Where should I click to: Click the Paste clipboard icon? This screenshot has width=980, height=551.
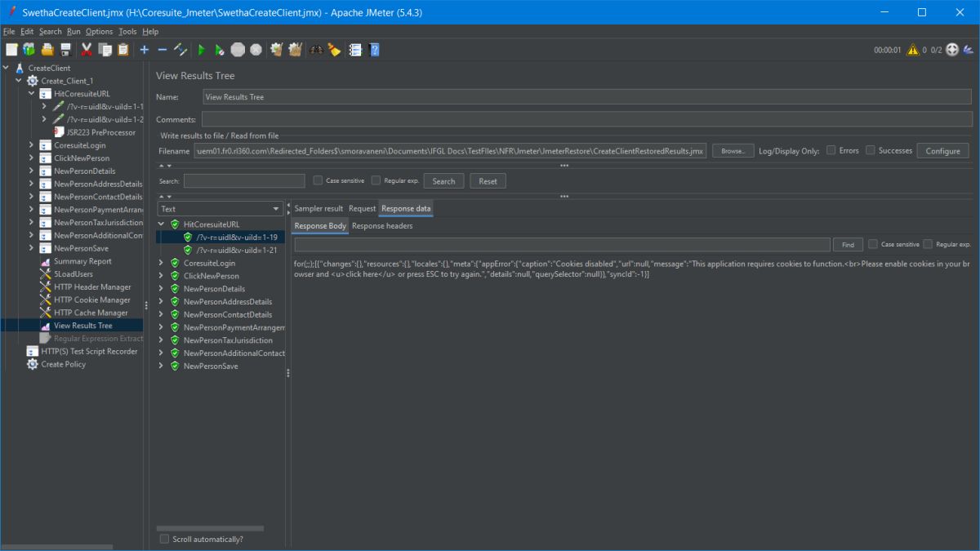point(122,50)
